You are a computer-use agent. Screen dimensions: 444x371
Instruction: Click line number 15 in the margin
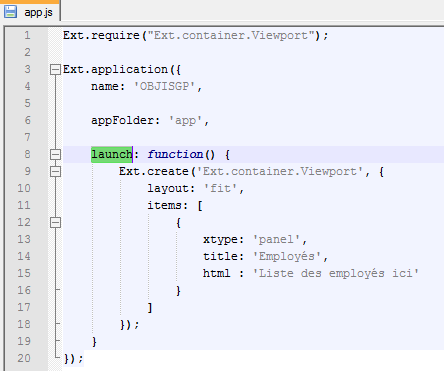[x=24, y=273]
